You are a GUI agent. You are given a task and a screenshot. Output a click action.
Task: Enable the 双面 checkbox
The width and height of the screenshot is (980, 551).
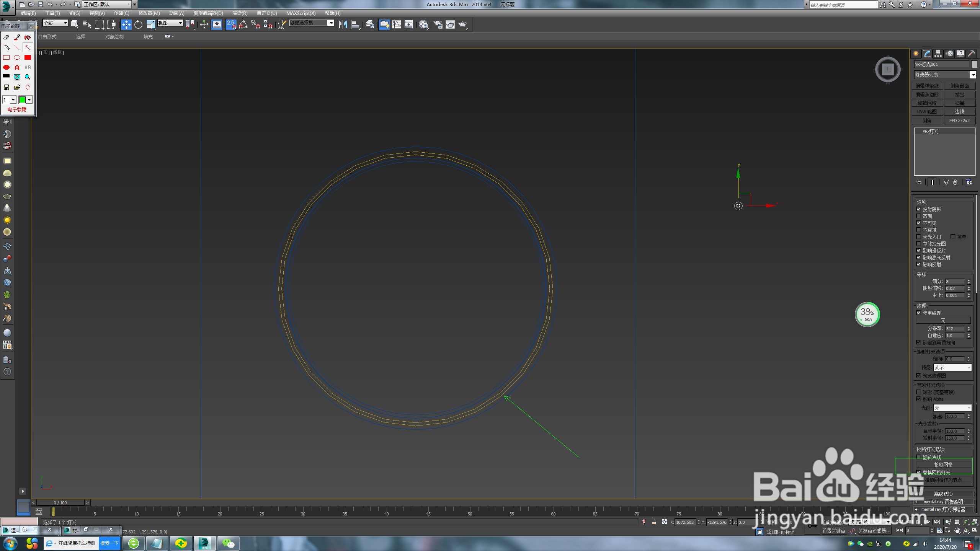[919, 216]
